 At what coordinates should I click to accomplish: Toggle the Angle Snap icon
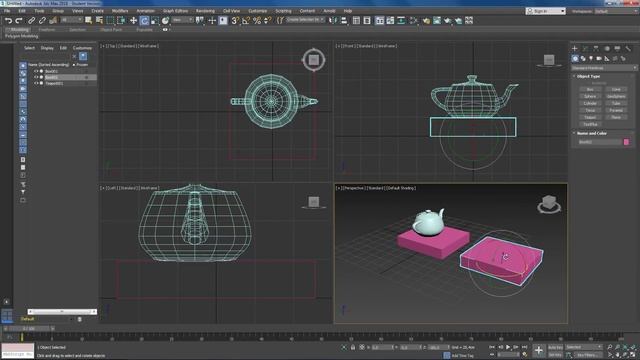246,20
